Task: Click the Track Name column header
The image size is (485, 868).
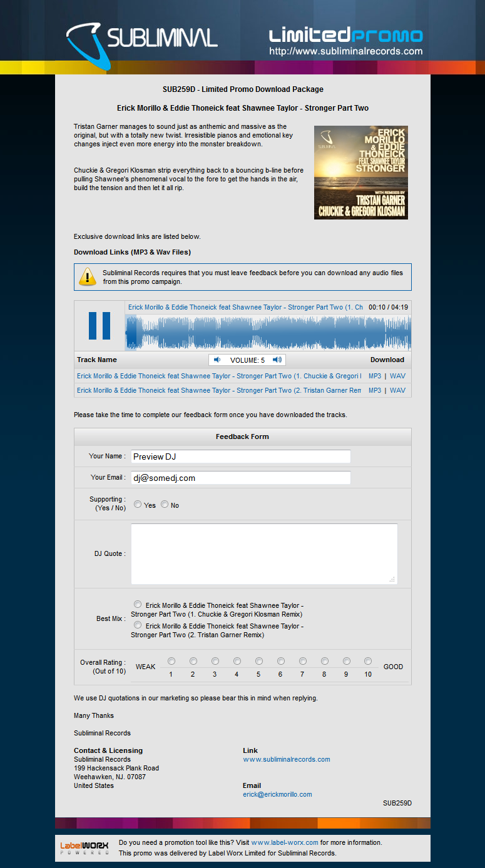Action: pos(97,360)
